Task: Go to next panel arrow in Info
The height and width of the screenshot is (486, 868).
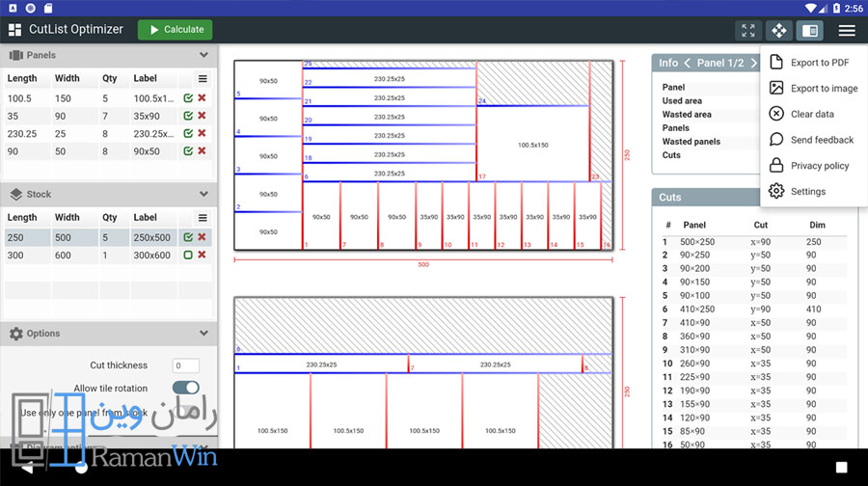Action: (753, 63)
